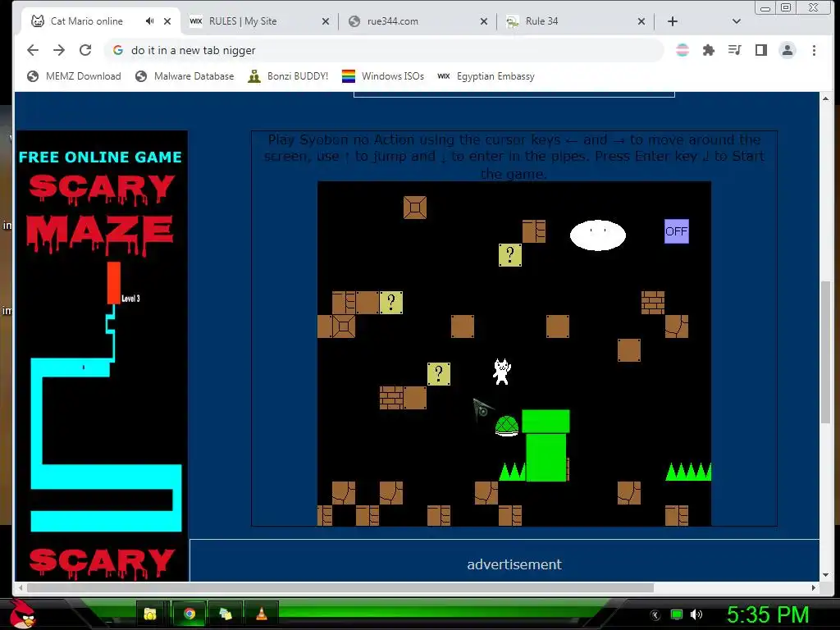Click the vertical scrollbar down arrow
Screen dimensions: 840x630
coord(825,575)
